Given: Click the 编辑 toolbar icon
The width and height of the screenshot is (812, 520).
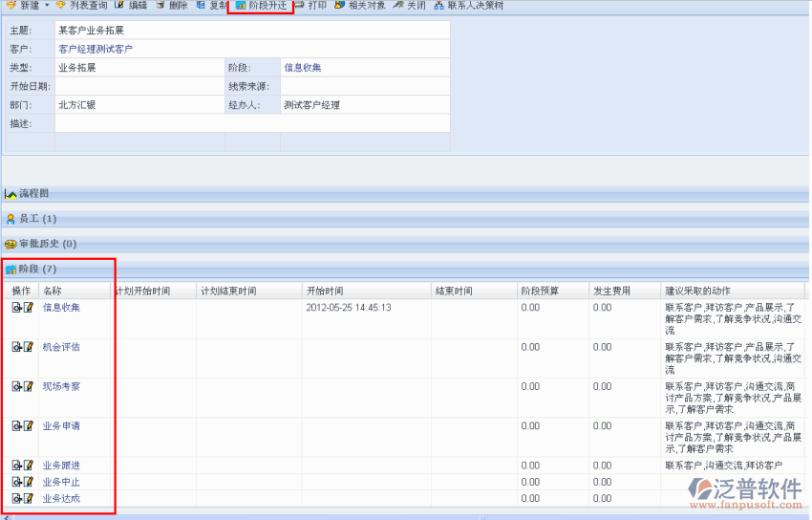Looking at the screenshot, I should 121,6.
